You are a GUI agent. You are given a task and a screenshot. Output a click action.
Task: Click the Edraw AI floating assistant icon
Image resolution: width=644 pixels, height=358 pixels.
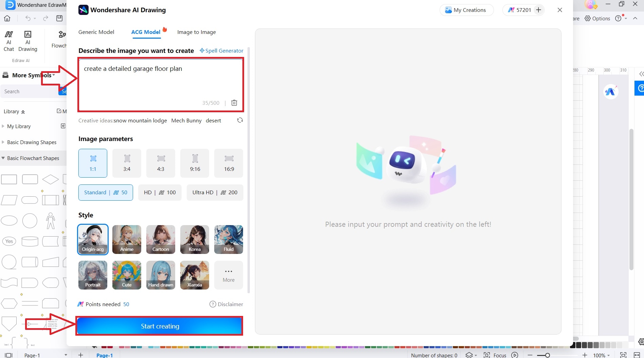611,92
